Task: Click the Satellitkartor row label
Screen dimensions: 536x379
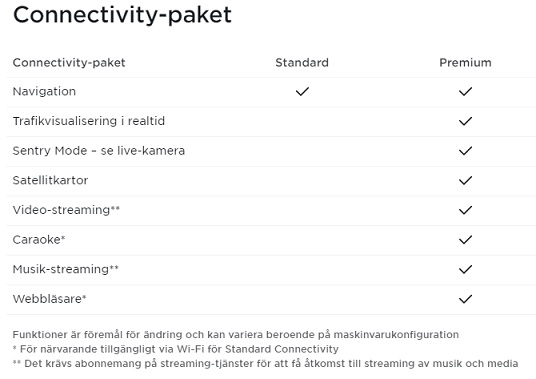Action: 50,180
